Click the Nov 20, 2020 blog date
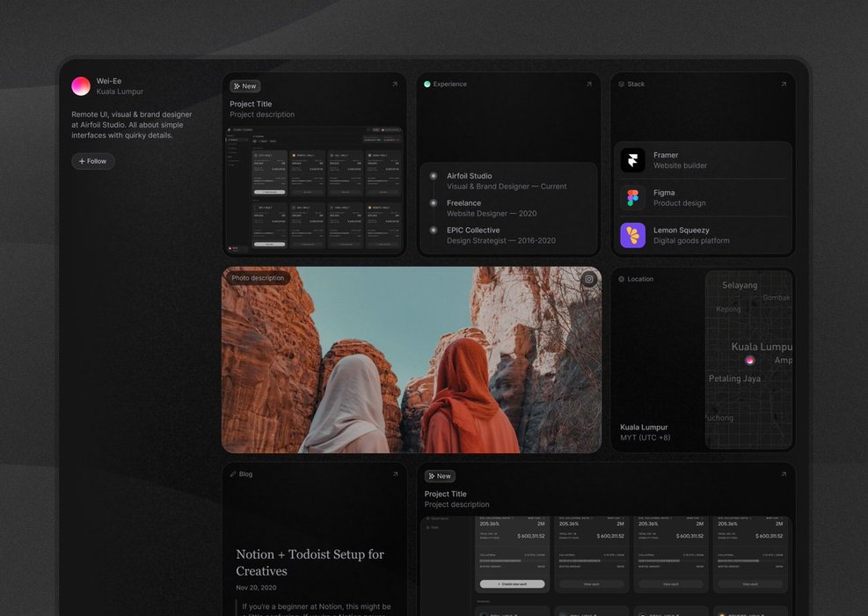Image resolution: width=868 pixels, height=616 pixels. pos(256,588)
